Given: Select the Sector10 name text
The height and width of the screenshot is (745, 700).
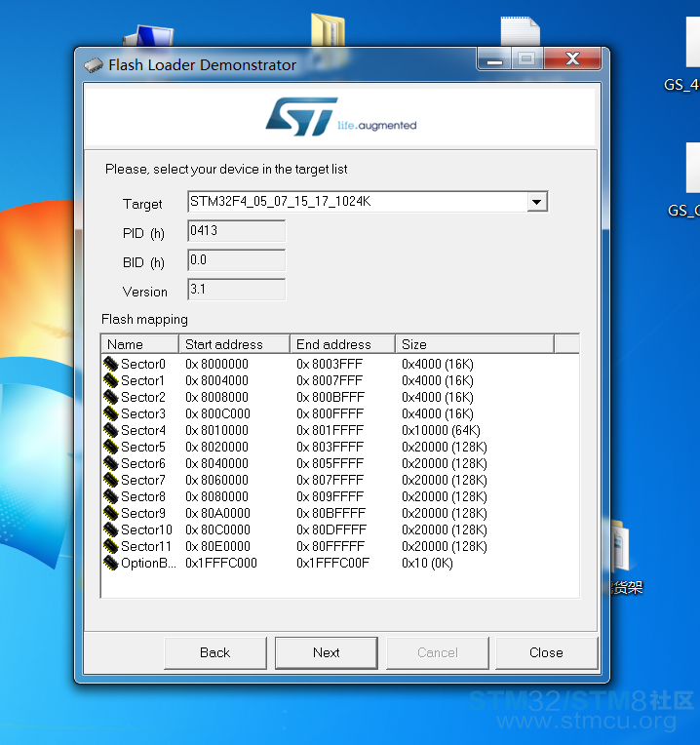Looking at the screenshot, I should click(x=147, y=530).
